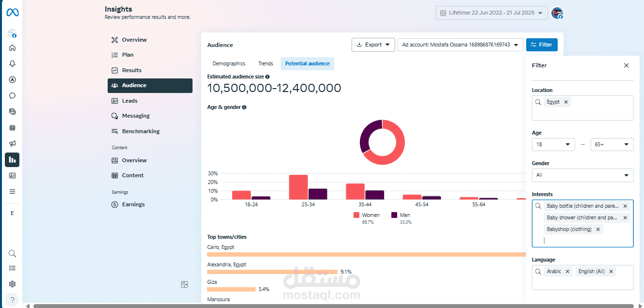Open the hamburger all tools menu icon

tap(12, 191)
